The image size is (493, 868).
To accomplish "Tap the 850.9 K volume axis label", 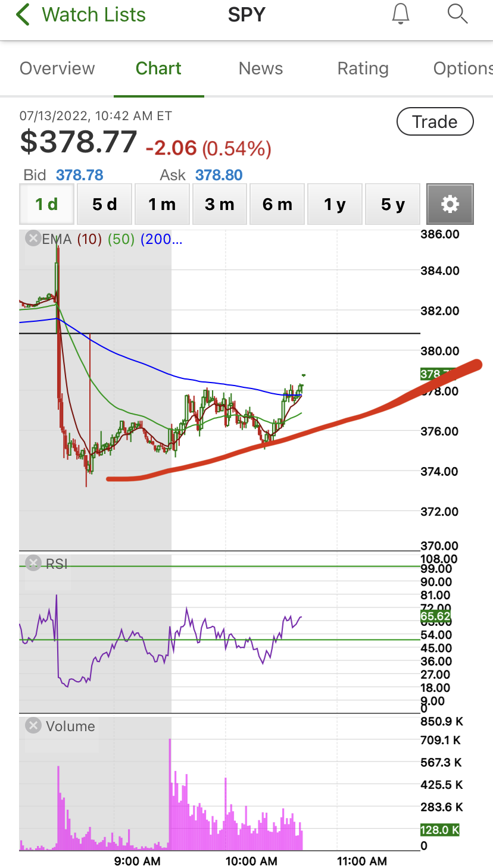I will point(442,722).
